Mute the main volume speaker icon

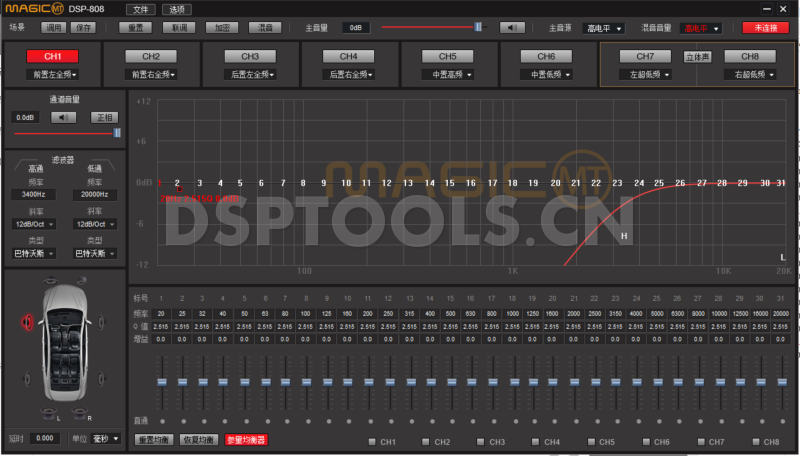pos(512,27)
